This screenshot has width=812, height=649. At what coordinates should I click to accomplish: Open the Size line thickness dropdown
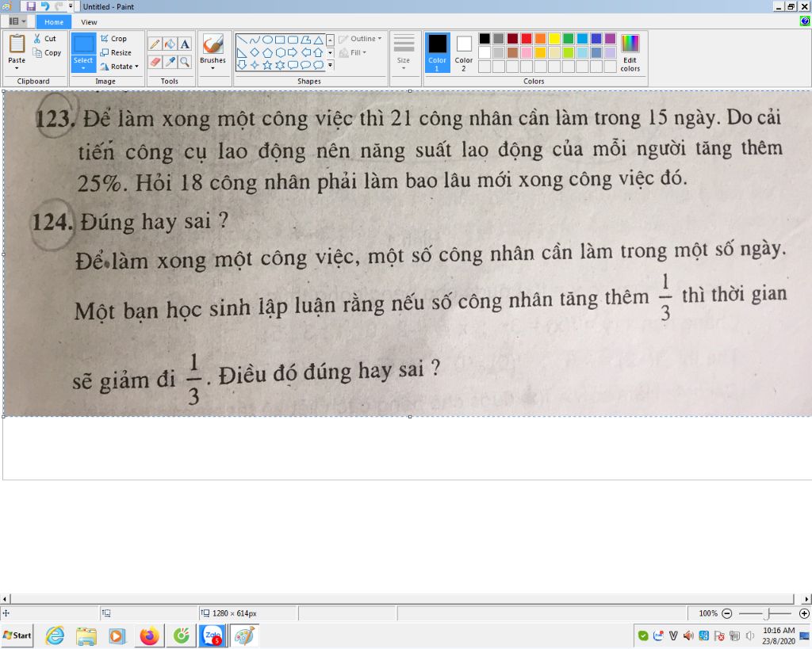(404, 52)
